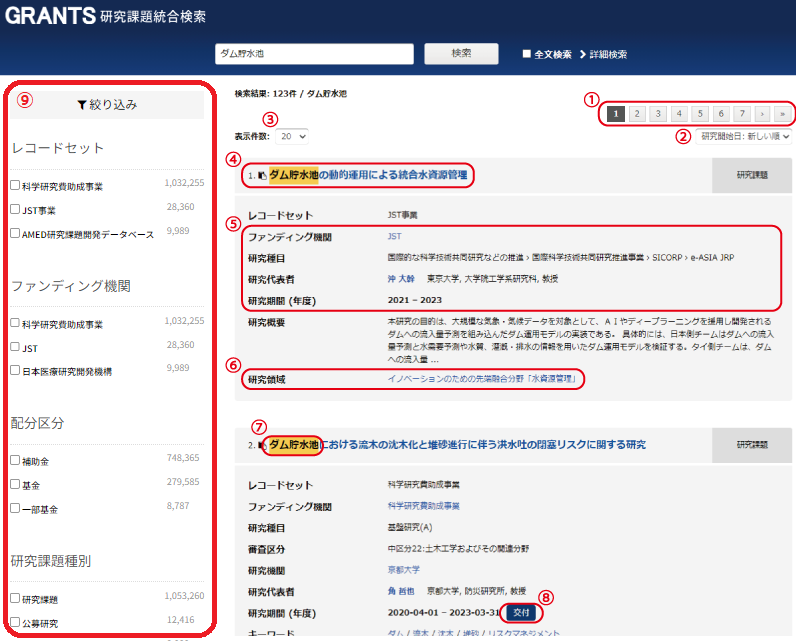Check the 公募研究 checkbox
Screen dimensions: 796x641
tap(15, 622)
